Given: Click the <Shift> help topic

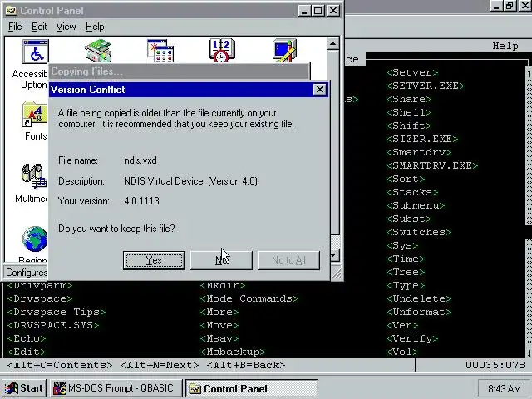Looking at the screenshot, I should [x=409, y=126].
